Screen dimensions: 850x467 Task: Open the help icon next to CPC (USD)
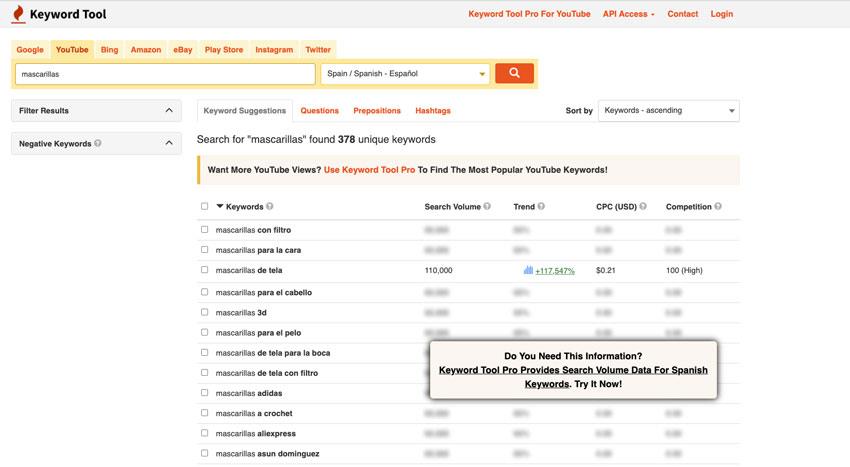[x=643, y=206]
